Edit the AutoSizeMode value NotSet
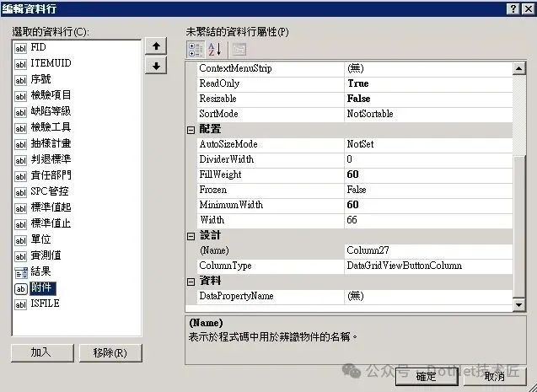The image size is (537, 392). [428, 144]
